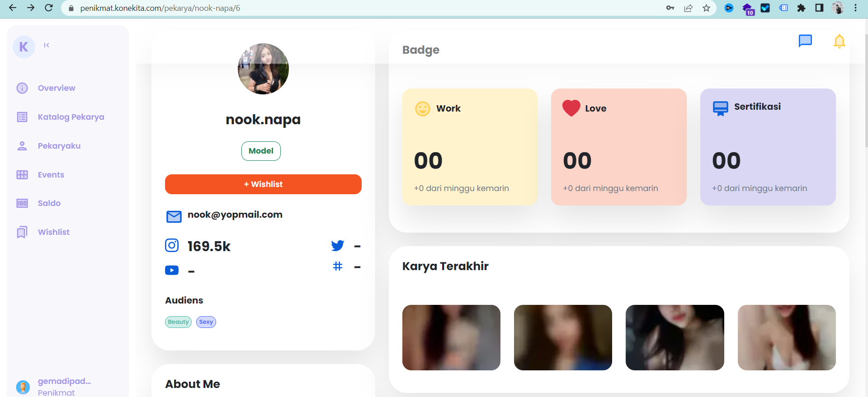Image resolution: width=868 pixels, height=397 pixels.
Task: Open the Saldo page
Action: tap(49, 203)
